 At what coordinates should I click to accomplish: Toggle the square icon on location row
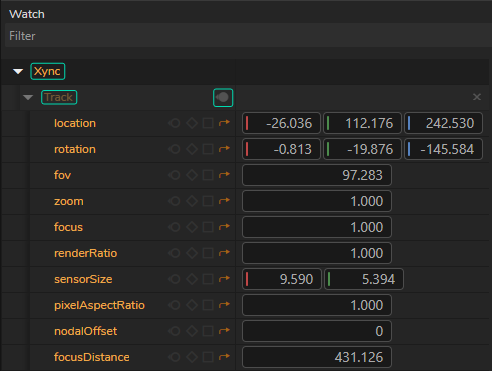pos(208,123)
